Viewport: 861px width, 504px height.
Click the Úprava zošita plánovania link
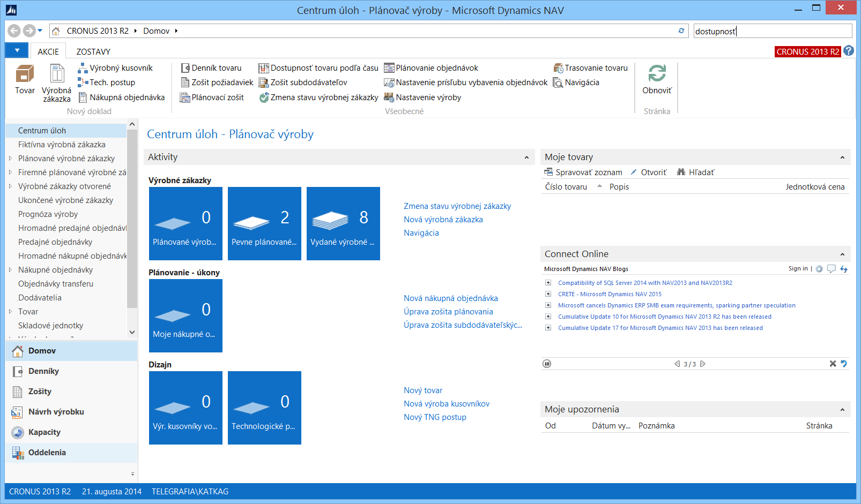point(448,312)
